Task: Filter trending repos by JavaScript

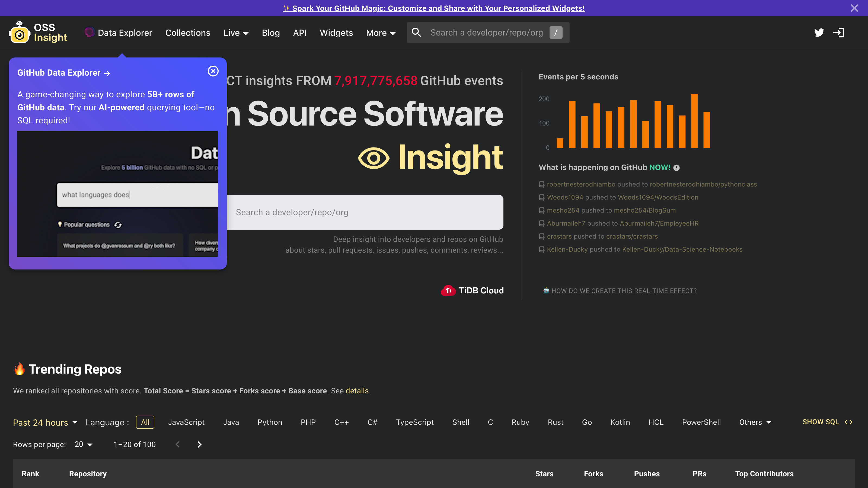Action: [186, 422]
